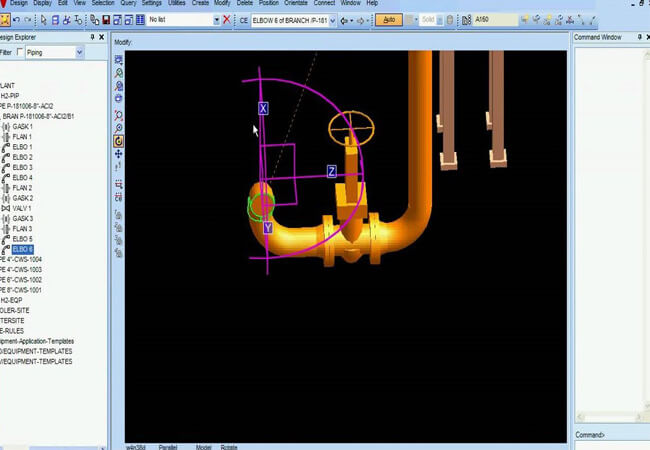Click the Redo arrow in the toolbar
The width and height of the screenshot is (650, 450).
[x=28, y=19]
